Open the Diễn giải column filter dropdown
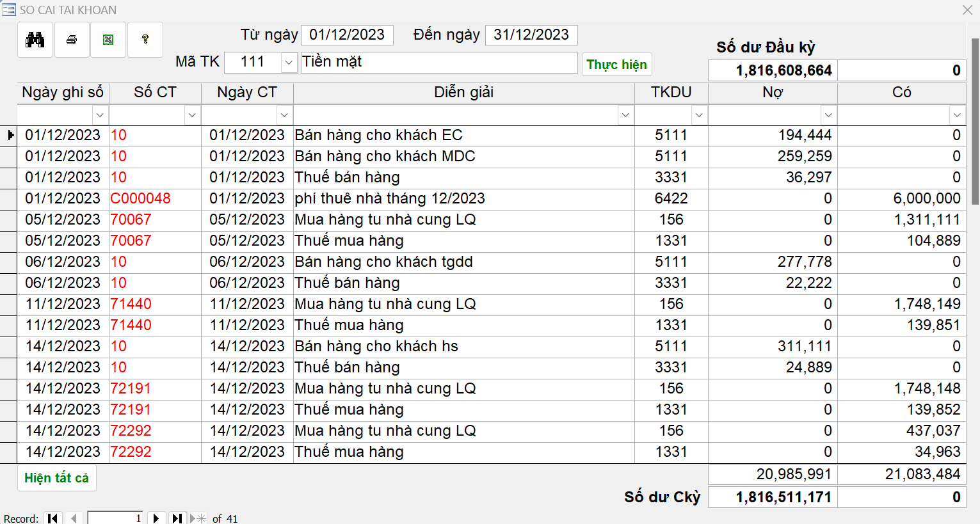Viewport: 980px width, 524px height. [x=625, y=115]
